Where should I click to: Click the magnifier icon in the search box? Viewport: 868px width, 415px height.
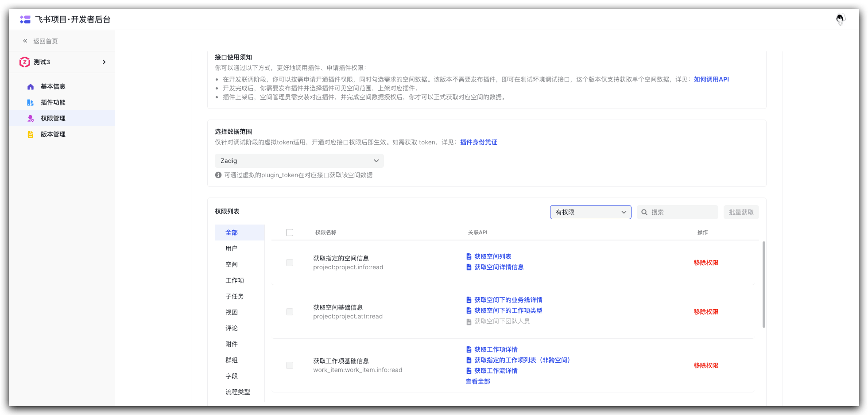pyautogui.click(x=644, y=212)
